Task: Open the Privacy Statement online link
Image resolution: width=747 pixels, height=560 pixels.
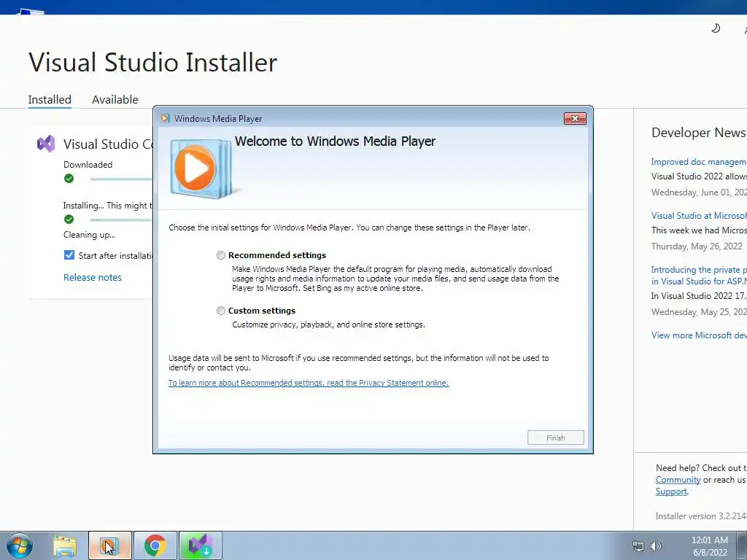Action: pos(309,383)
